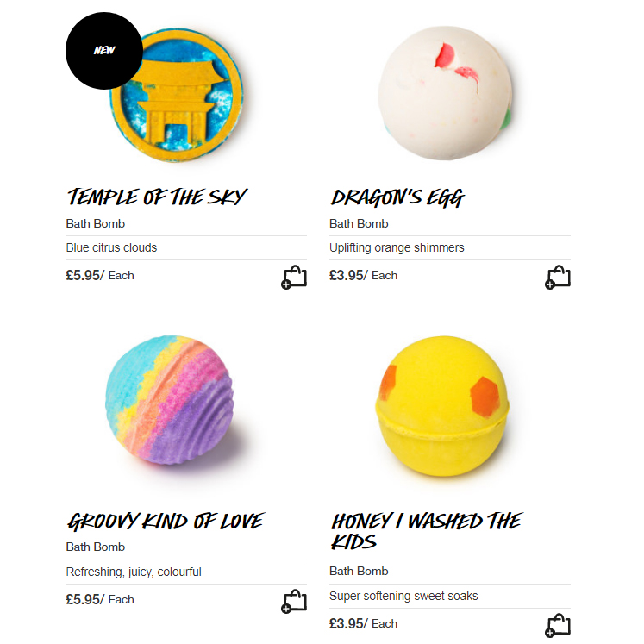Open Honey I Washed the Kids title
The width and height of the screenshot is (644, 644).
click(427, 531)
